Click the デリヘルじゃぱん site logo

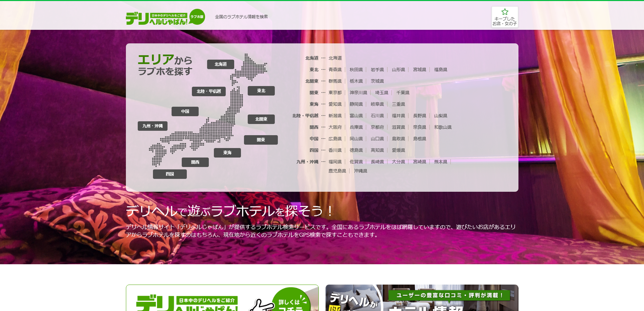pos(165,17)
